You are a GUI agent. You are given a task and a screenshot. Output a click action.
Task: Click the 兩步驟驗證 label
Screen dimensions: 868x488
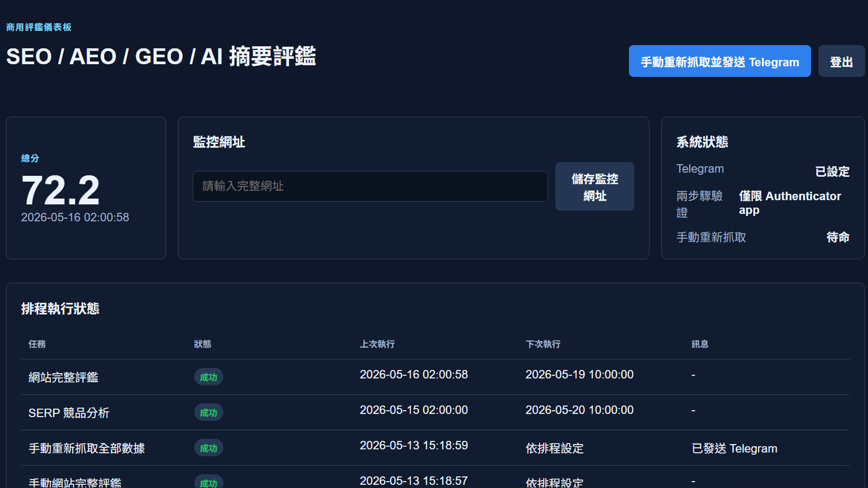[x=699, y=204]
